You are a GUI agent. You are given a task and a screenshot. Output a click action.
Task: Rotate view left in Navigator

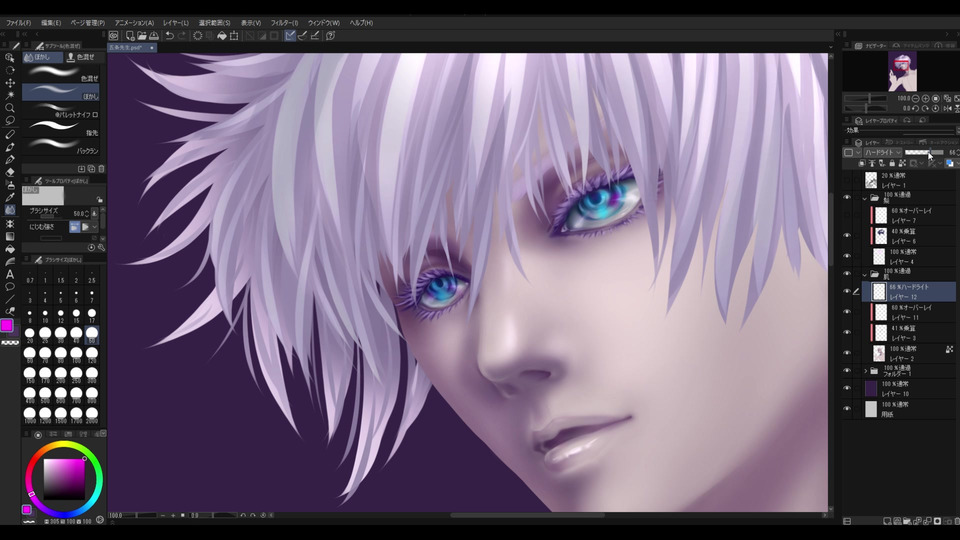click(x=915, y=108)
